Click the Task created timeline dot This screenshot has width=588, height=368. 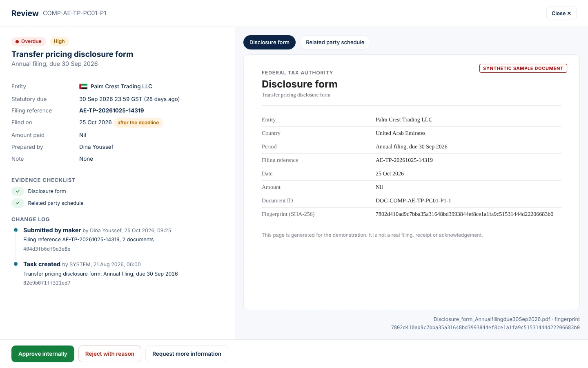16,264
